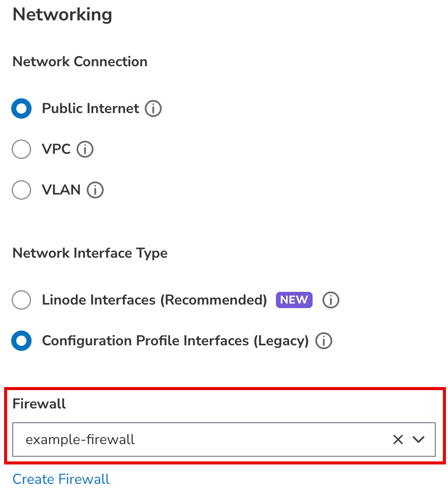This screenshot has width=448, height=494.
Task: Show the VLAN info tooltip
Action: coord(95,190)
